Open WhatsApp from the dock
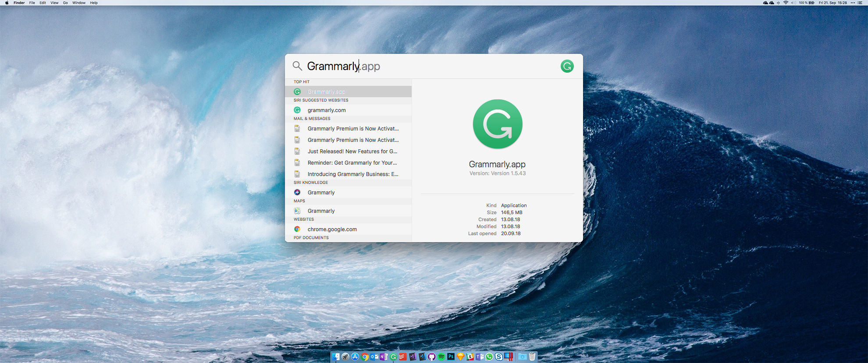 [x=489, y=357]
